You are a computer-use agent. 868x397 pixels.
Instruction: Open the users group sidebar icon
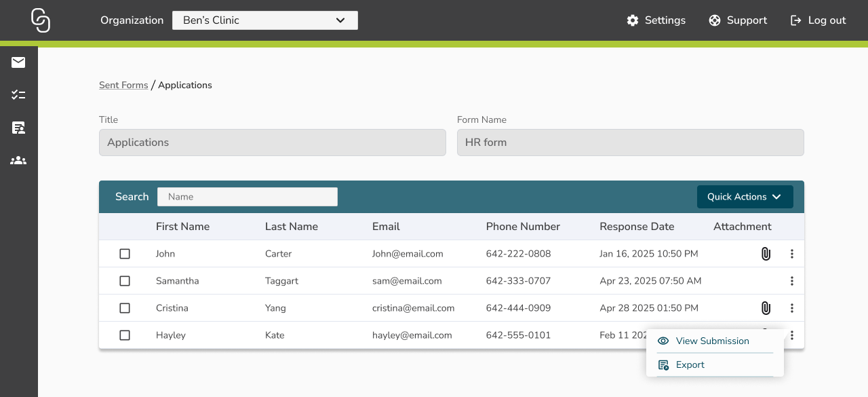pyautogui.click(x=18, y=161)
